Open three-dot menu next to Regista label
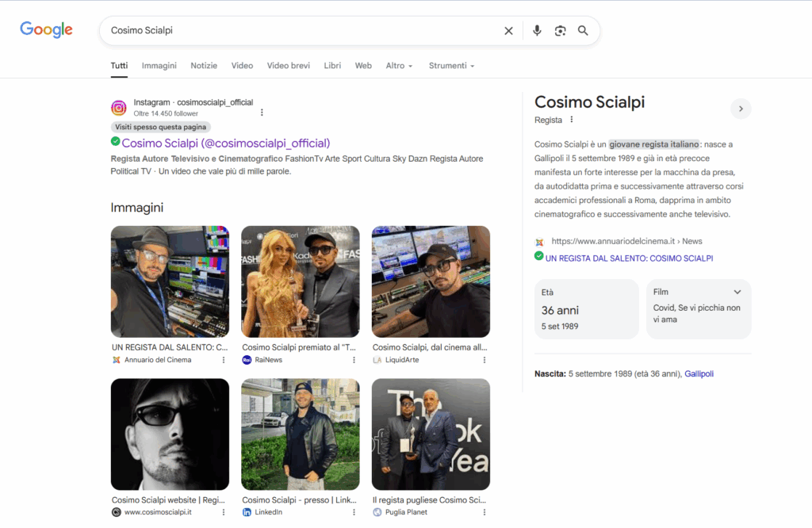Viewport: 812px width, 528px height. [x=571, y=120]
